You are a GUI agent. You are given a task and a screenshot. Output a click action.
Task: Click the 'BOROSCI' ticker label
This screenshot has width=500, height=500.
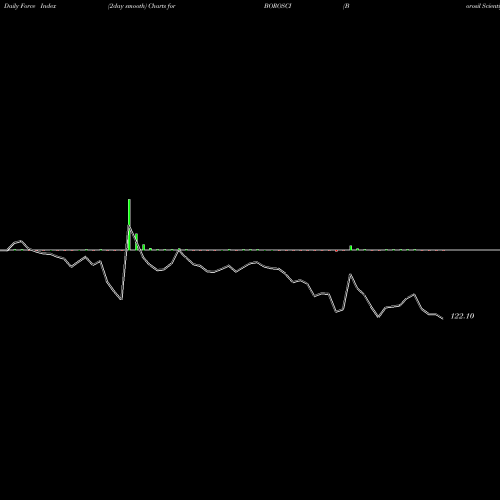click(278, 6)
